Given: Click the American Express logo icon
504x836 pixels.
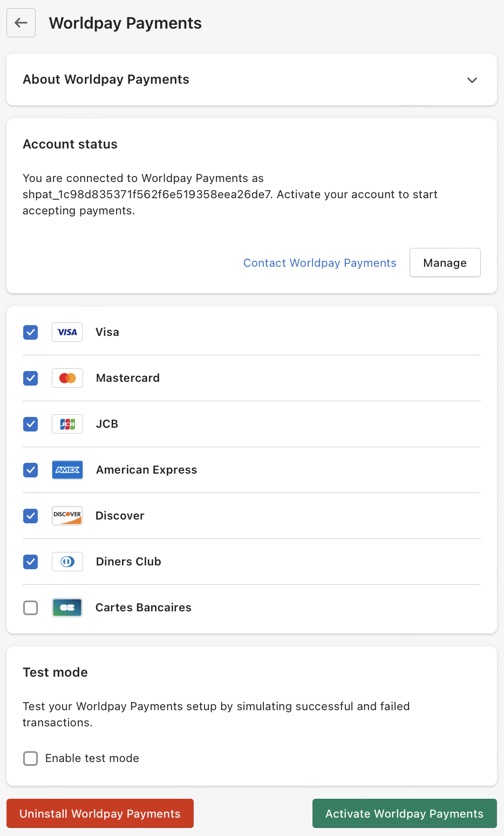Looking at the screenshot, I should pyautogui.click(x=67, y=470).
